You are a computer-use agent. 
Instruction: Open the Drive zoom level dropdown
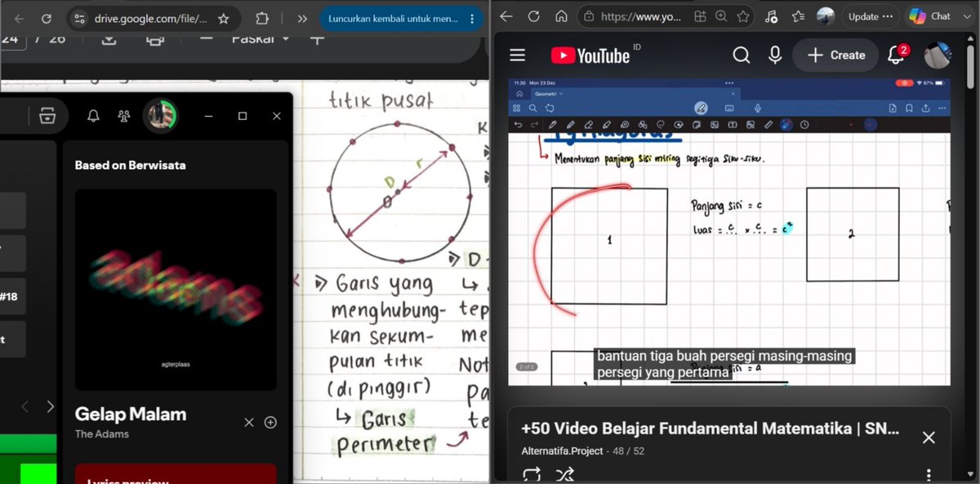pyautogui.click(x=261, y=39)
